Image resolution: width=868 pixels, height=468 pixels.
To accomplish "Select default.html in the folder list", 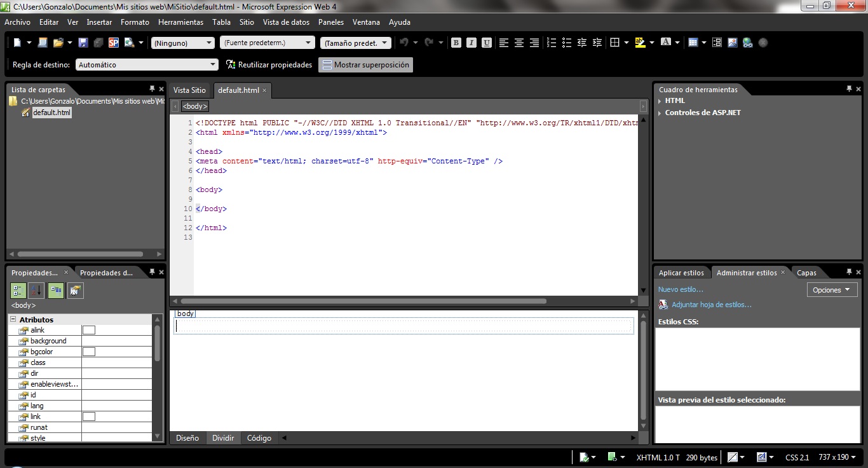I will click(51, 113).
